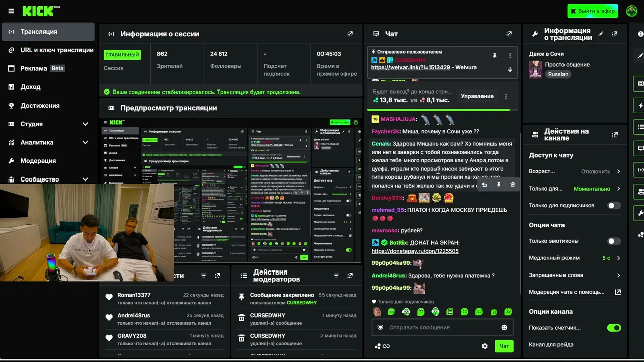Focus the Отправить сообщение input field

(x=442, y=328)
